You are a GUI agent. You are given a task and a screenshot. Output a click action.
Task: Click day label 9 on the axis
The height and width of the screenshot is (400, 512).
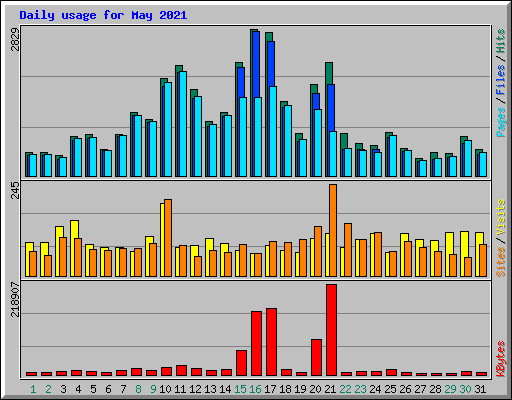click(x=153, y=389)
